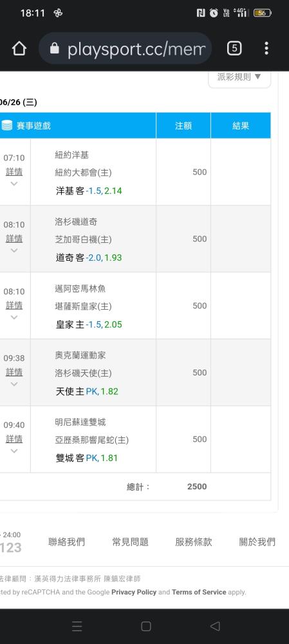This screenshot has width=289, height=644.
Task: Expand the chevron under the 07:10 game
Action: point(14,184)
